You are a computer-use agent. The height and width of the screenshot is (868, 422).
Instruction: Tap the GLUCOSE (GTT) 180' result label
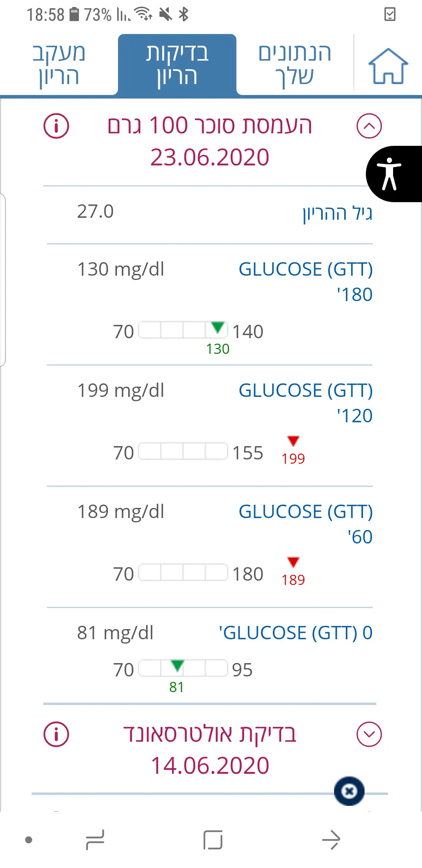point(306,282)
